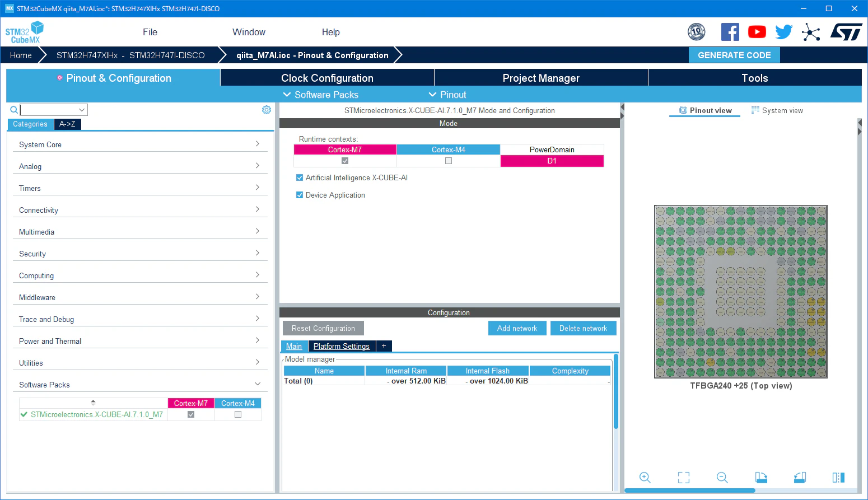Click left-pointing arrow on Mode panel's right divider
Viewport: 868px width, 500px height.
622,106
